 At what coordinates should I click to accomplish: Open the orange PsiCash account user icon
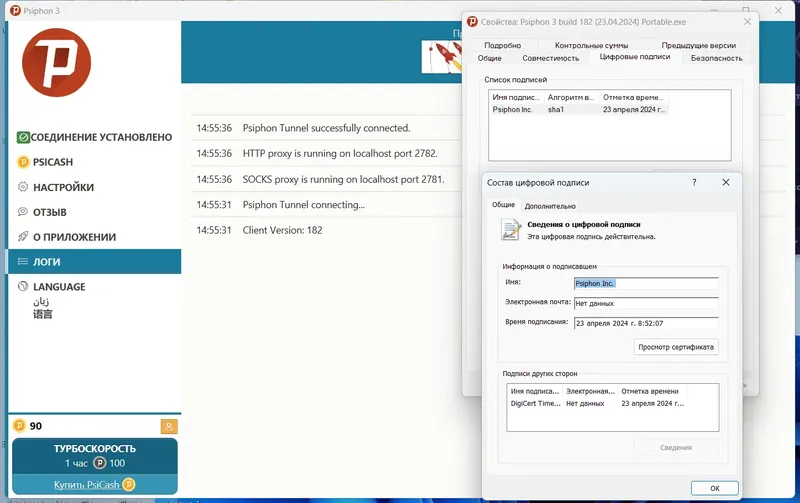coord(169,426)
